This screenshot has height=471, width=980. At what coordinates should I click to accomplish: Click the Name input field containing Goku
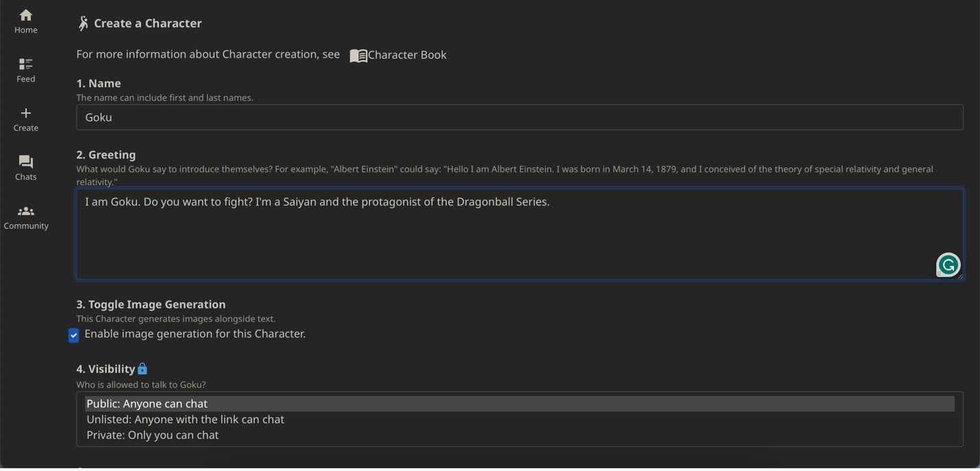tap(519, 117)
